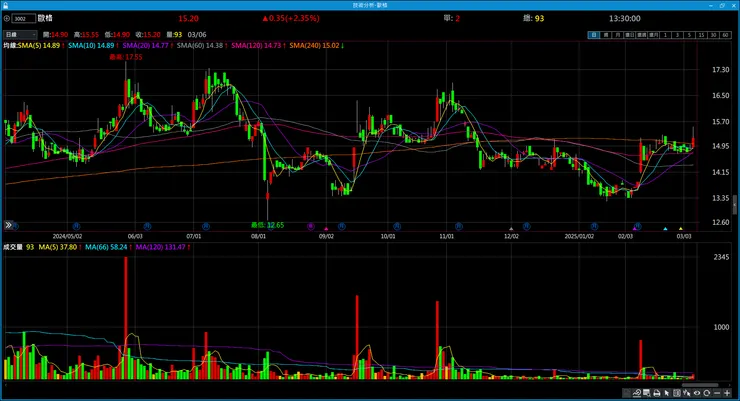Click the lock icon in title bar
The image size is (740, 401).
[x=6, y=5]
